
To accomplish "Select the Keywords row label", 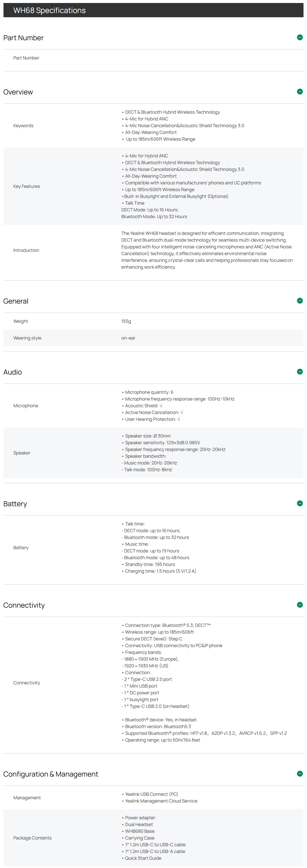I will pyautogui.click(x=23, y=126).
